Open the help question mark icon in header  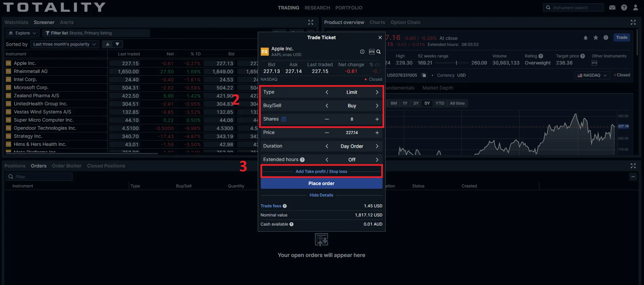click(x=624, y=7)
